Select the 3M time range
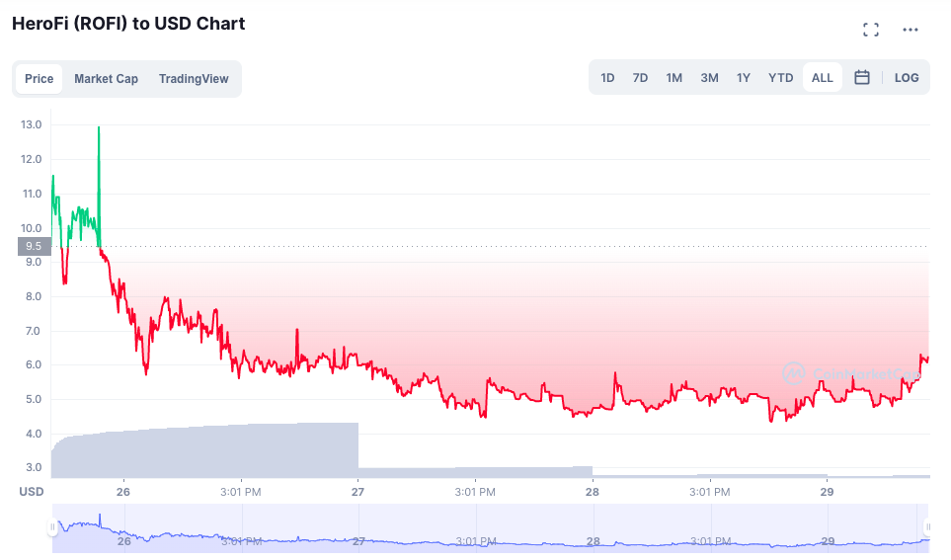 click(709, 78)
